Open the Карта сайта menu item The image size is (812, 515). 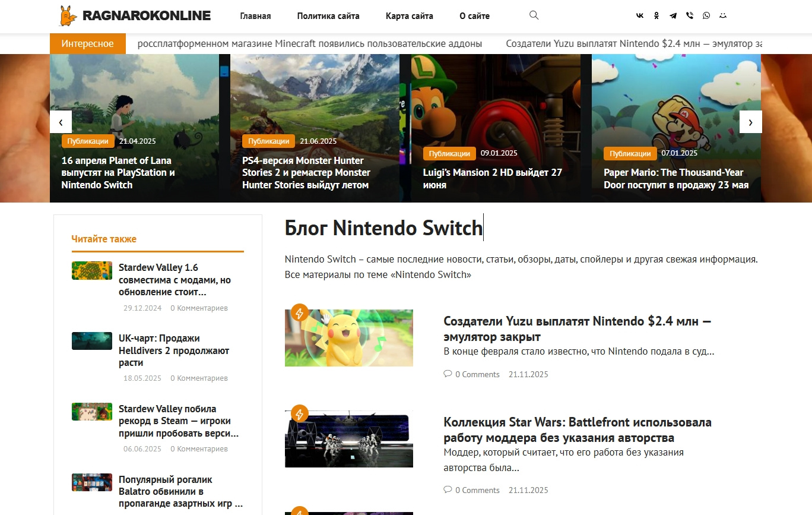[x=410, y=16]
